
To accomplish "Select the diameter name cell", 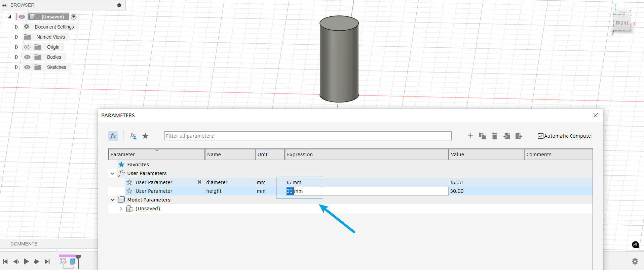I will pos(230,182).
